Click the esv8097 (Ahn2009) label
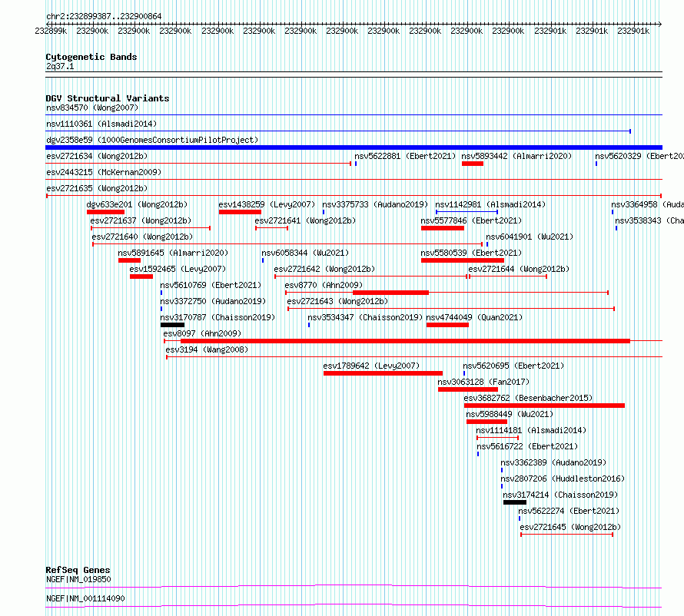The image size is (684, 616). 202,333
